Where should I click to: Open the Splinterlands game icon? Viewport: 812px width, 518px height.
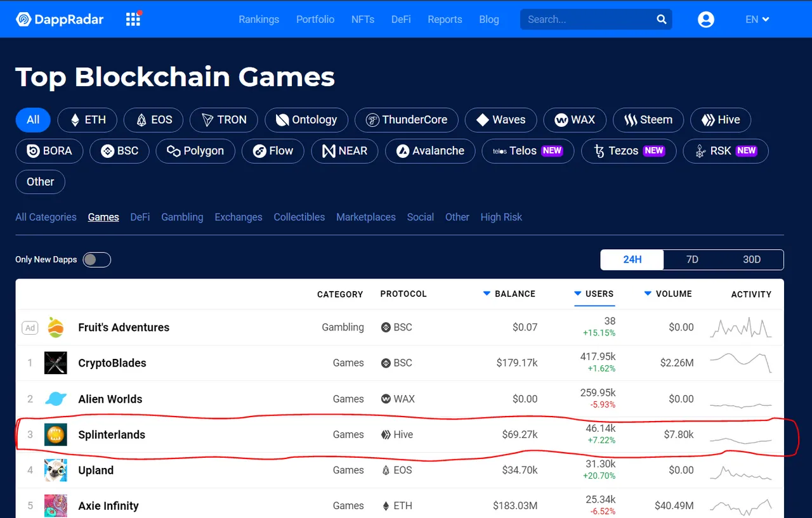click(56, 434)
